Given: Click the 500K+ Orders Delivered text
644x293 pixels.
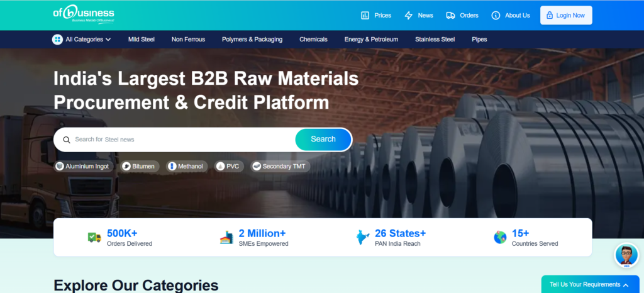Looking at the screenshot, I should [130, 238].
